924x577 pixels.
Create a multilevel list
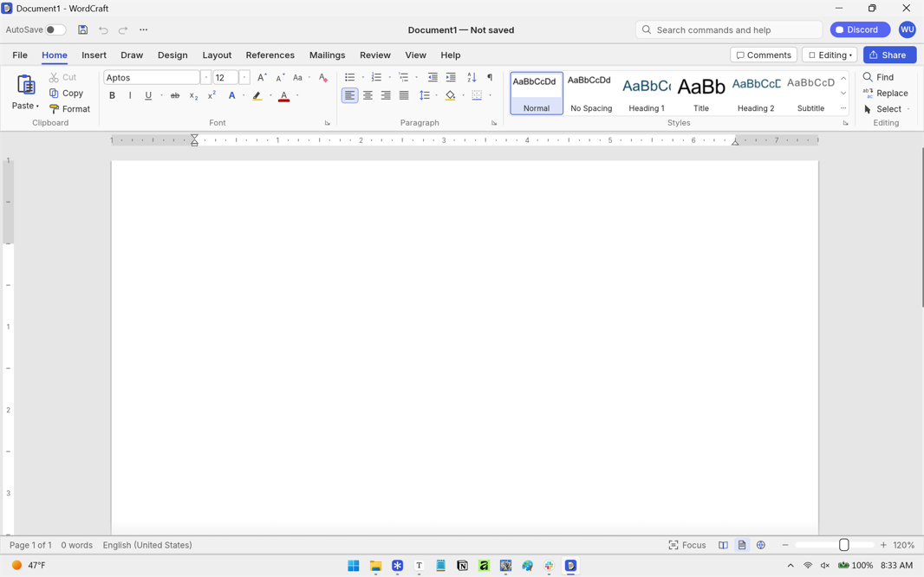pos(404,77)
